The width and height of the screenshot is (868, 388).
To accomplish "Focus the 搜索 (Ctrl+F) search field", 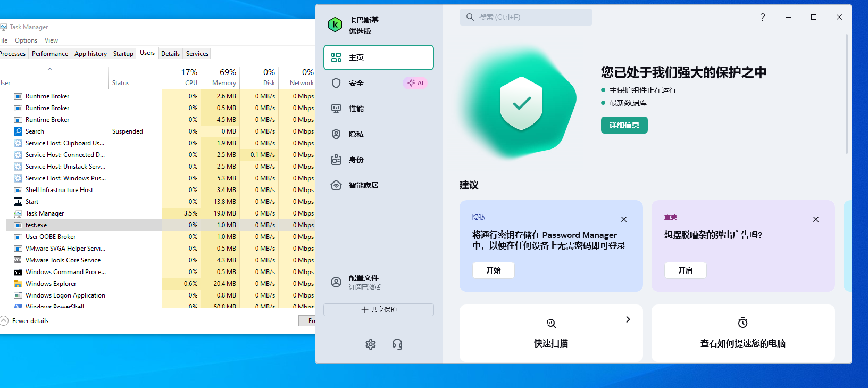I will tap(526, 17).
